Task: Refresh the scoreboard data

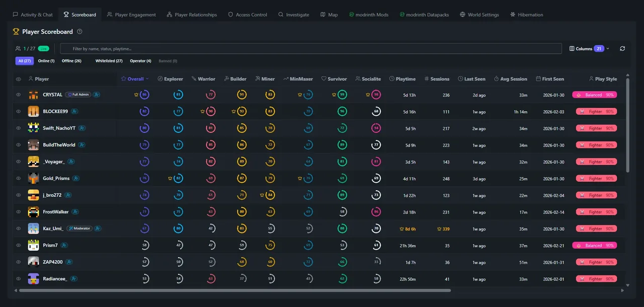Action: [x=622, y=48]
